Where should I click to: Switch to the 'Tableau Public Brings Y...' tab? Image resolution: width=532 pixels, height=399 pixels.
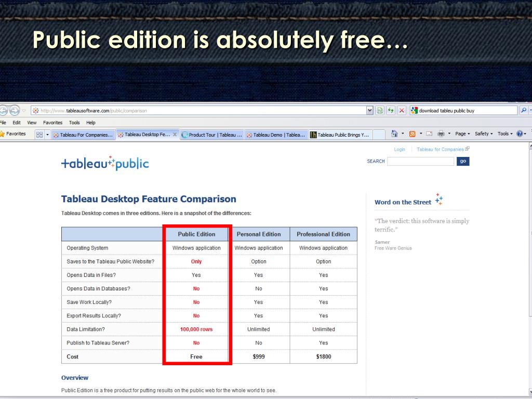(340, 135)
